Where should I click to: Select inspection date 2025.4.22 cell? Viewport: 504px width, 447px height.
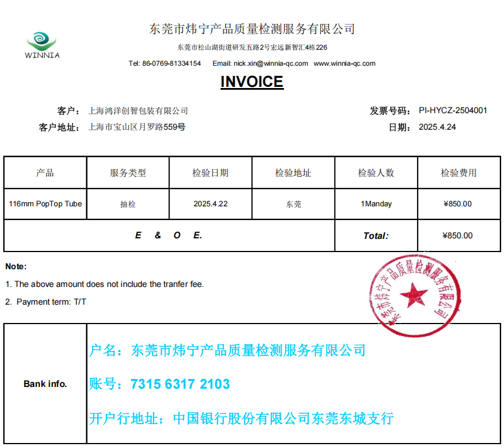(210, 204)
